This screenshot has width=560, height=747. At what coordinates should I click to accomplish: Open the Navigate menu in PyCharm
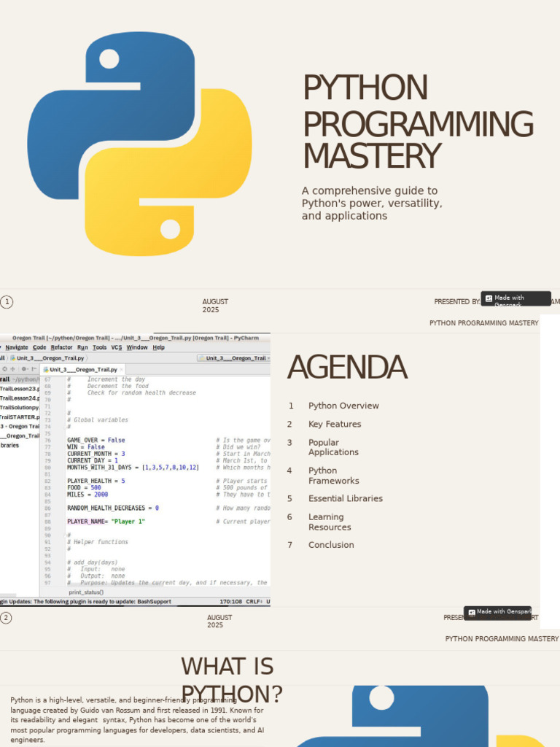pos(17,347)
